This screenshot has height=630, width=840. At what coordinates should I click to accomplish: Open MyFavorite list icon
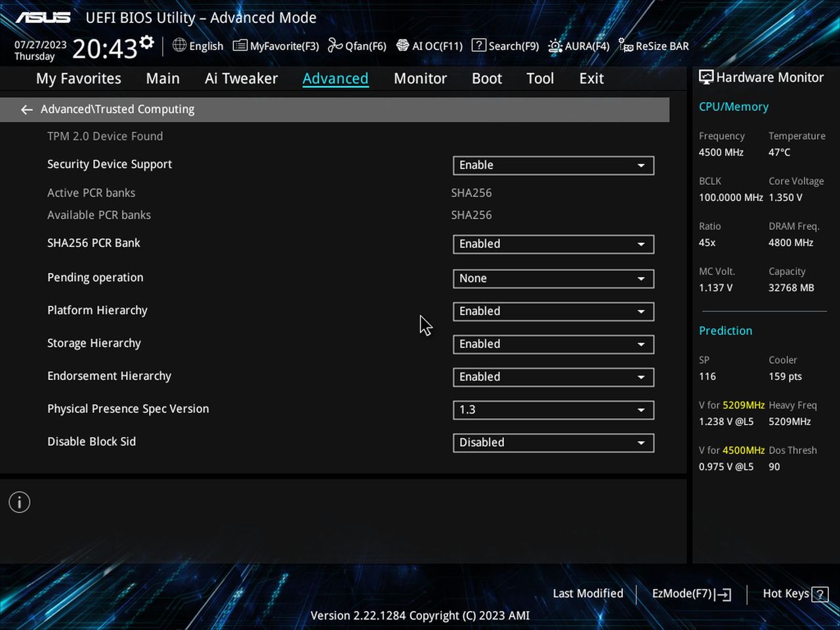point(240,45)
